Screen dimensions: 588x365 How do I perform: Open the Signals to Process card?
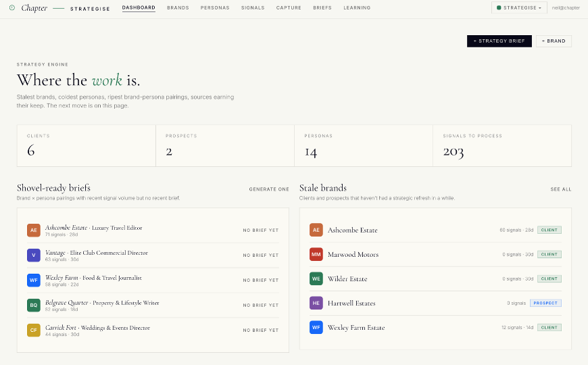coord(502,145)
